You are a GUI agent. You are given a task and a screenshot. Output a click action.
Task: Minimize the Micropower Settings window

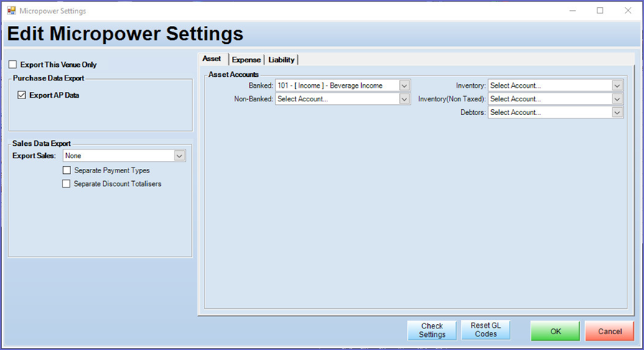pos(572,11)
